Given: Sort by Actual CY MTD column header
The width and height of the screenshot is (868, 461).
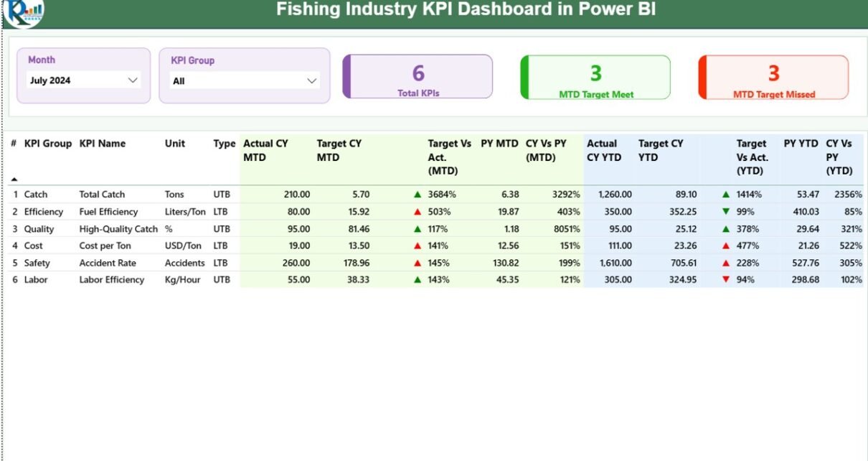Looking at the screenshot, I should tap(265, 150).
